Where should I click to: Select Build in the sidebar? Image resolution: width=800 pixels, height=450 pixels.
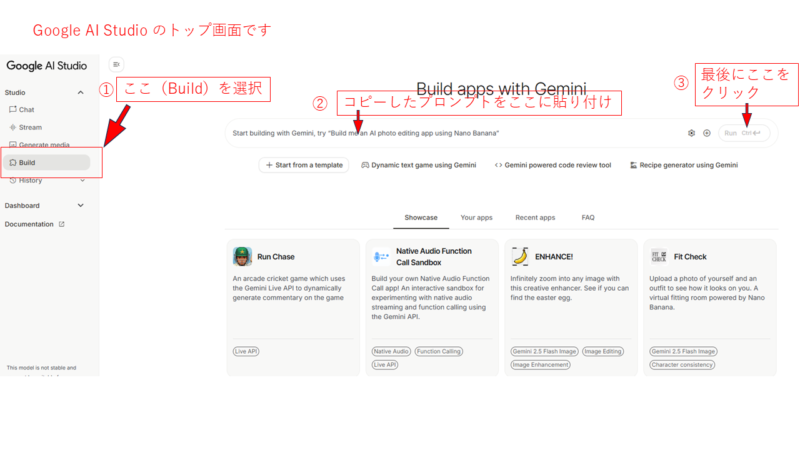click(x=28, y=162)
